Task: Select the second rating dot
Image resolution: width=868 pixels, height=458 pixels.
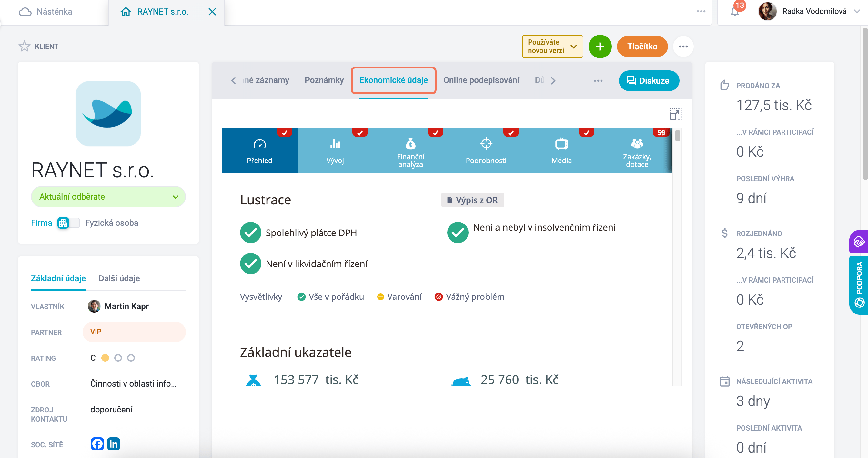Action: [x=118, y=358]
